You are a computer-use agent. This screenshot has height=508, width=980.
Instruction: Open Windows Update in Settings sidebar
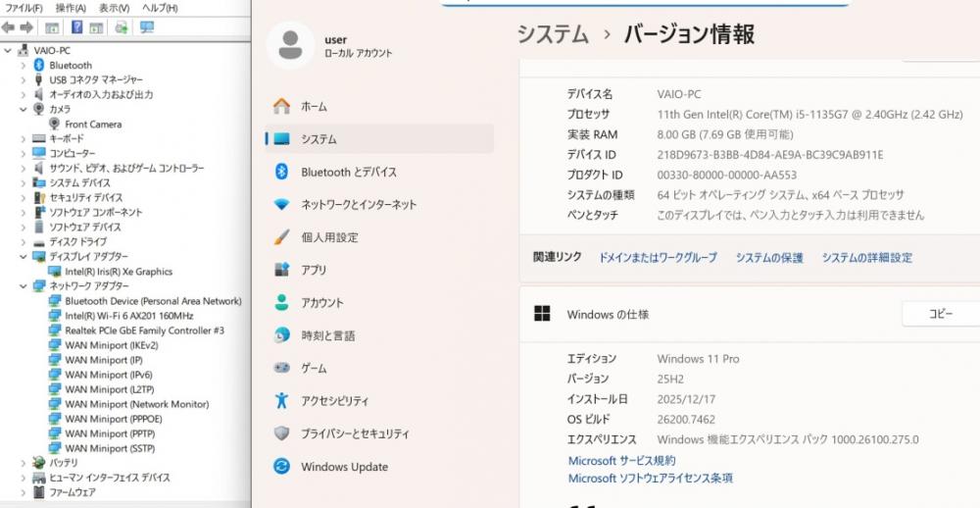(x=378, y=467)
